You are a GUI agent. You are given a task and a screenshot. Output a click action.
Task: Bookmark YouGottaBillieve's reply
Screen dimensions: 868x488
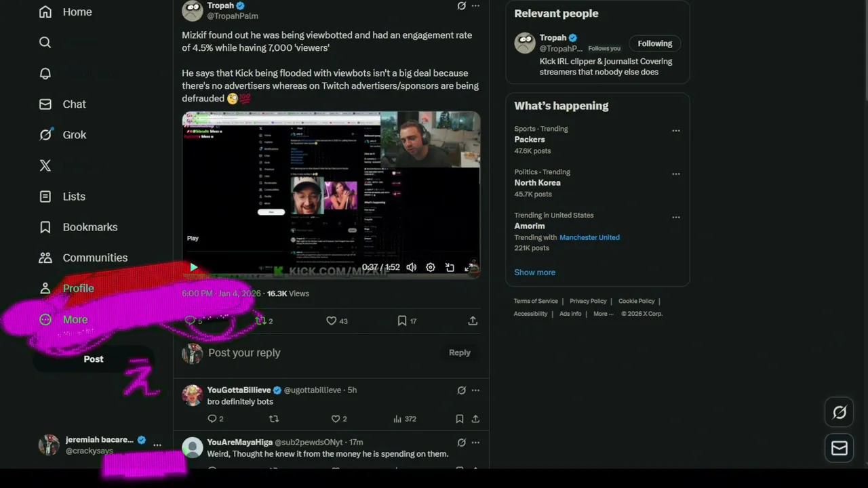(x=459, y=419)
